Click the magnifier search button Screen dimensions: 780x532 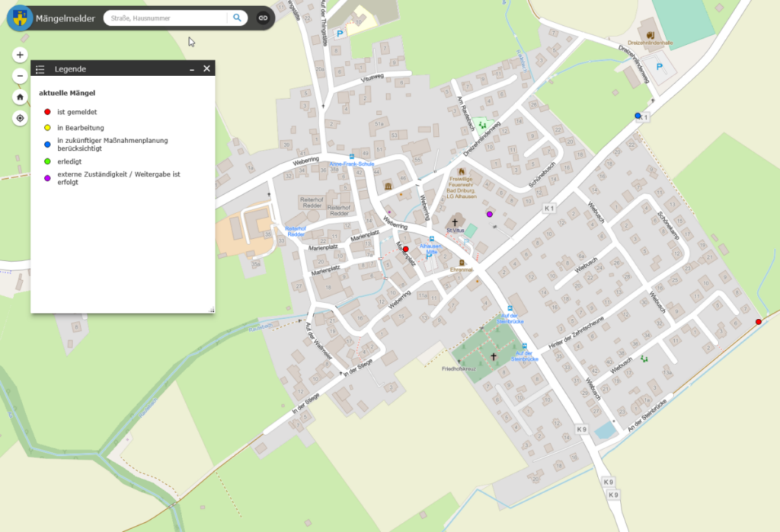(x=238, y=18)
